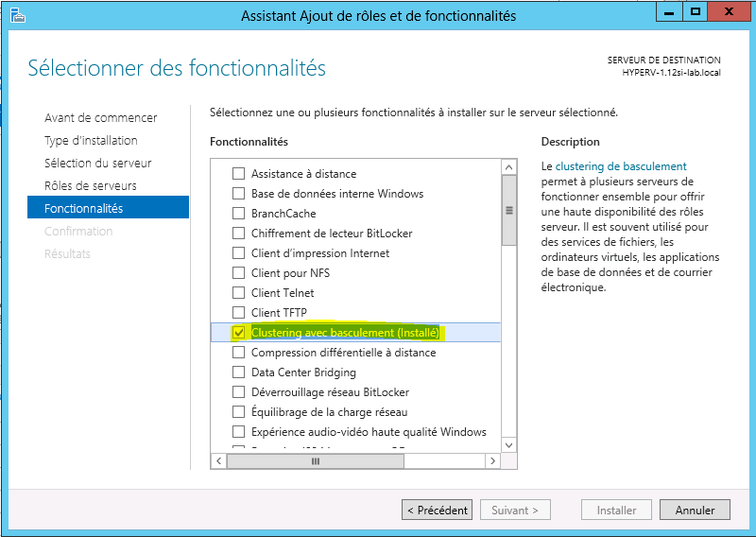Close the Assistant Ajout de rôles window
This screenshot has width=756, height=537.
click(729, 12)
